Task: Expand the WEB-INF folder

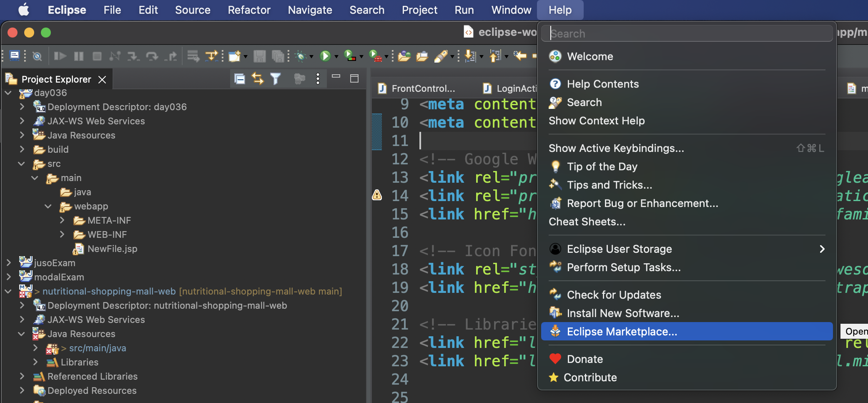Action: (x=62, y=234)
